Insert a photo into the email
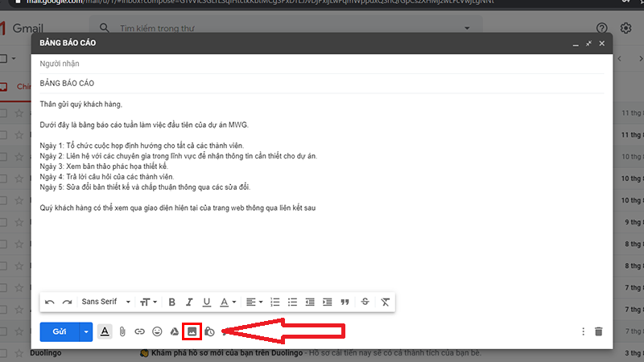The image size is (644, 362). coord(192,331)
